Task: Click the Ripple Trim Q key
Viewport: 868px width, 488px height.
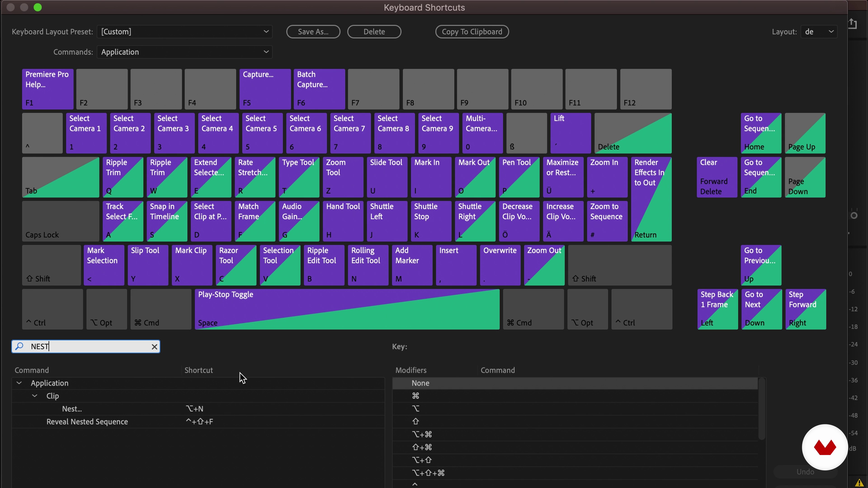Action: click(123, 177)
